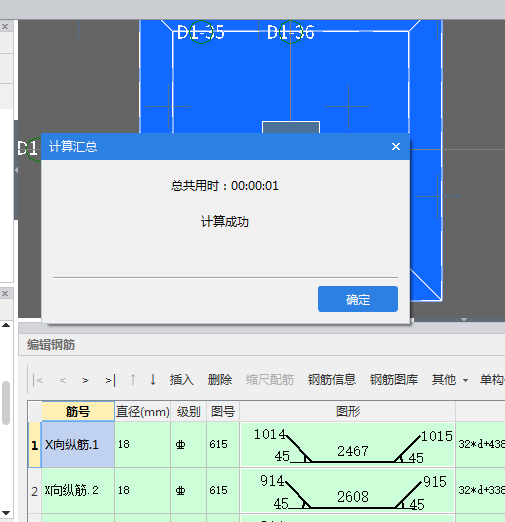Open 钢筋信息
505x522 pixels.
point(332,379)
